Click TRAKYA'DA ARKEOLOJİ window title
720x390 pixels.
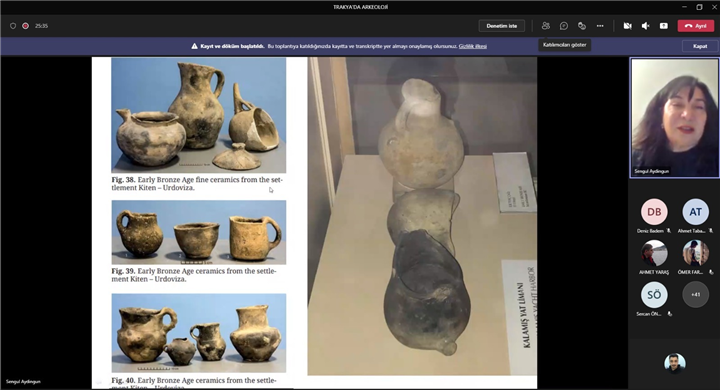[360, 7]
